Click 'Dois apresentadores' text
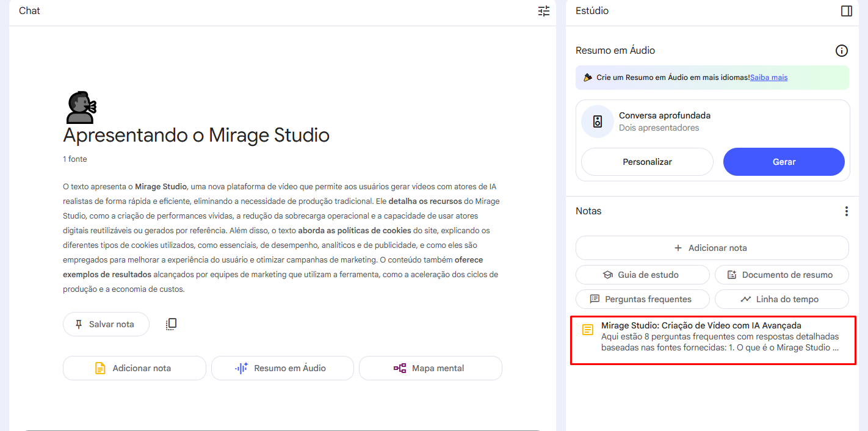Image resolution: width=868 pixels, height=431 pixels. [x=659, y=128]
